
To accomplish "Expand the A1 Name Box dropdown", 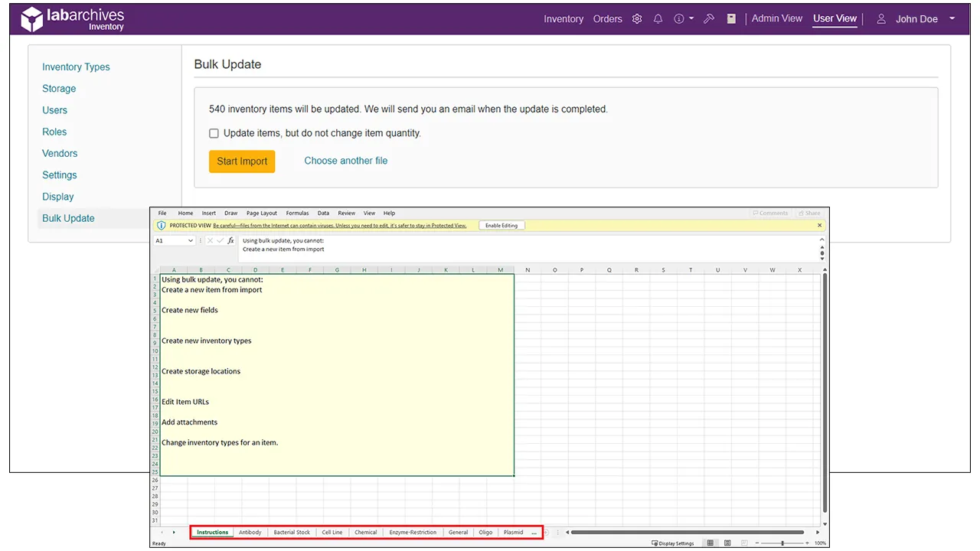I will coord(191,240).
